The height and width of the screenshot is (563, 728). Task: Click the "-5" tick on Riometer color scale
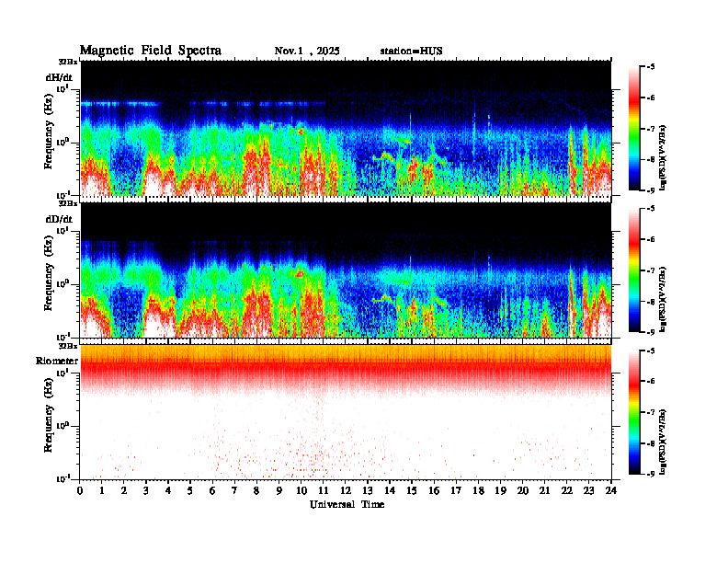(x=651, y=350)
